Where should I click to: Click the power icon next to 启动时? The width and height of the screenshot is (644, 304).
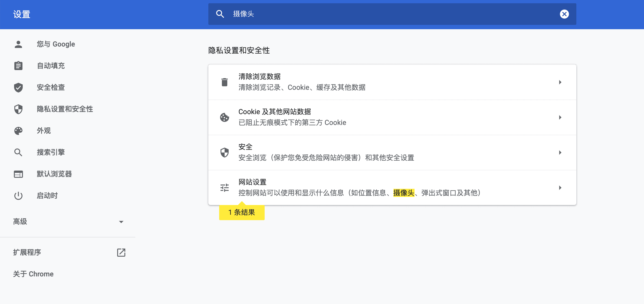click(x=18, y=196)
